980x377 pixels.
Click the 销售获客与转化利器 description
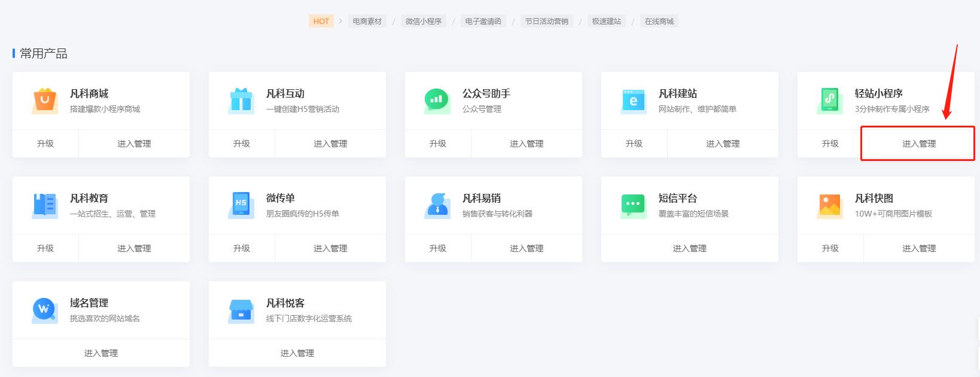click(497, 214)
